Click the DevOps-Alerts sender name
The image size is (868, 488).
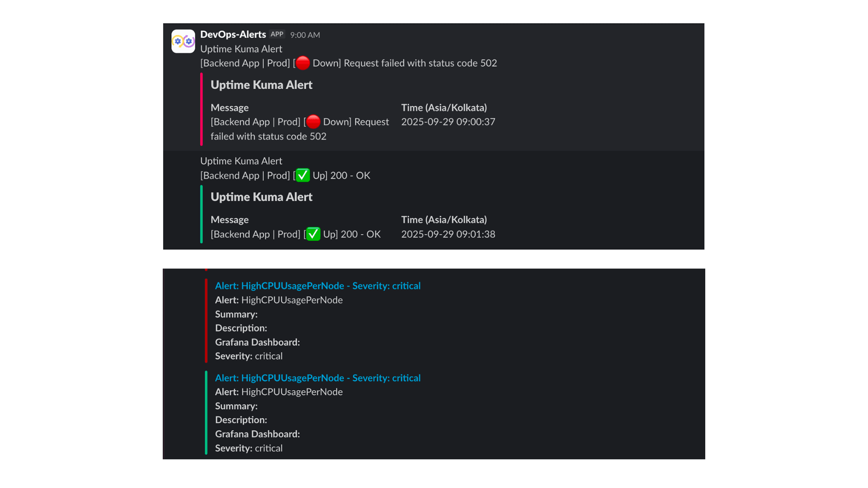233,34
